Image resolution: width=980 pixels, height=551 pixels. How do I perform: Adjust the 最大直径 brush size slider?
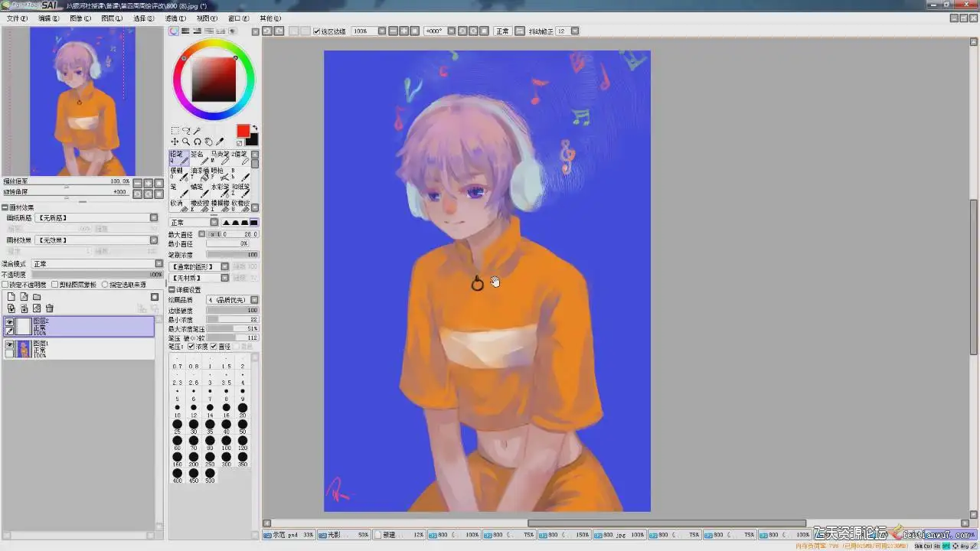tap(234, 234)
